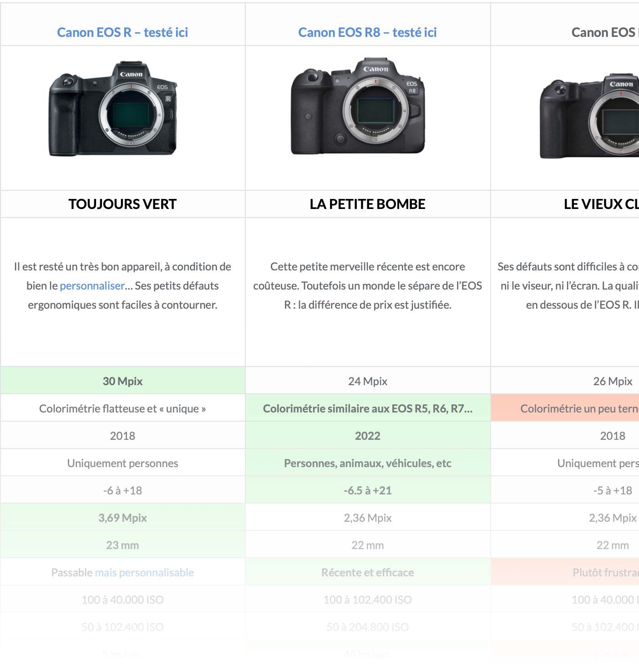Image resolution: width=639 pixels, height=672 pixels.
Task: Click the mais personnalisable link
Action: (x=144, y=572)
